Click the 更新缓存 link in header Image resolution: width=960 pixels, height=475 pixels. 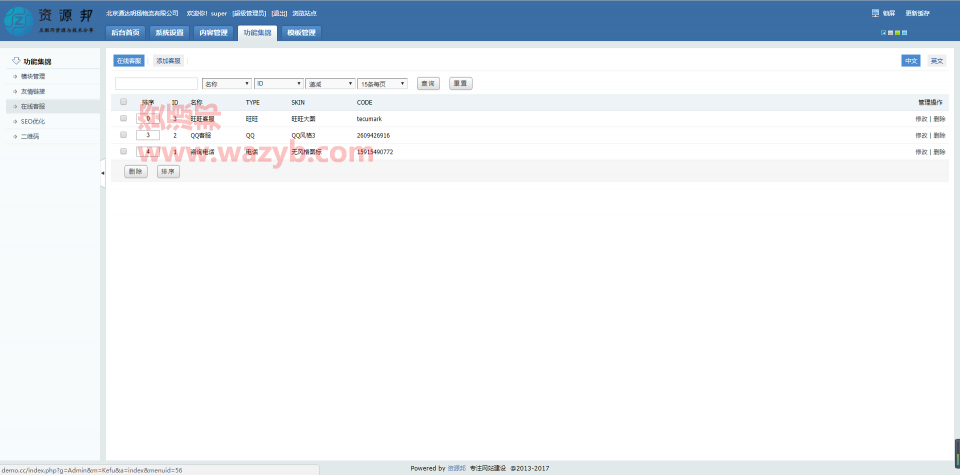tap(917, 13)
